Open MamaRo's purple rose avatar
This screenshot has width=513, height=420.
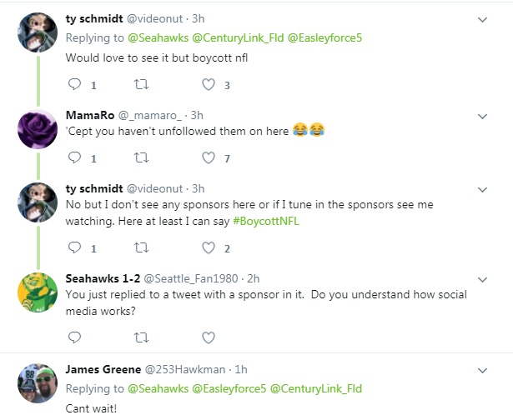tap(38, 129)
